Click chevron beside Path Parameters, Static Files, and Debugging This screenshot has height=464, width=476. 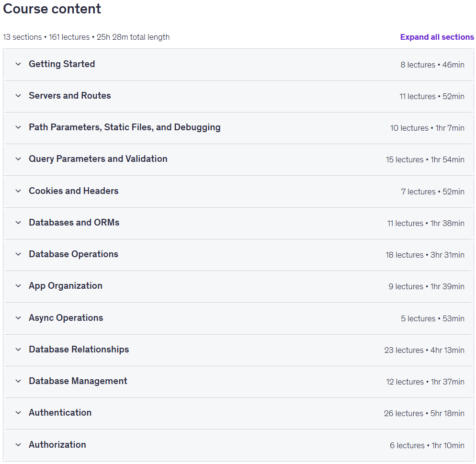[18, 127]
